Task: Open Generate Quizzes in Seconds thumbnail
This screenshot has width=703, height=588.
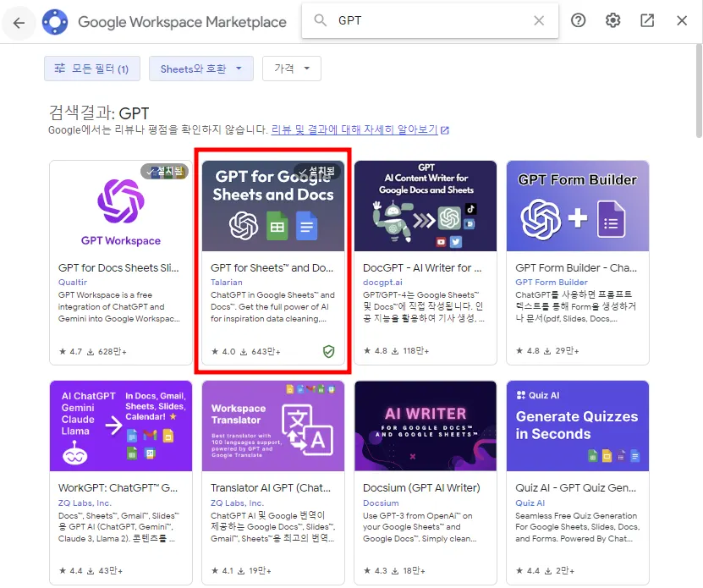Action: point(578,426)
